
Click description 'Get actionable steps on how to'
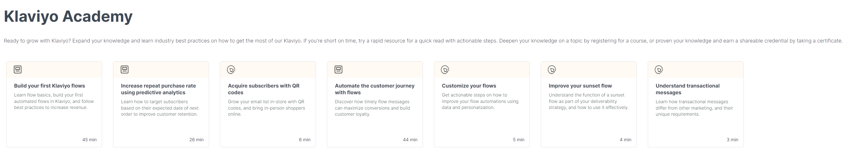click(x=480, y=102)
